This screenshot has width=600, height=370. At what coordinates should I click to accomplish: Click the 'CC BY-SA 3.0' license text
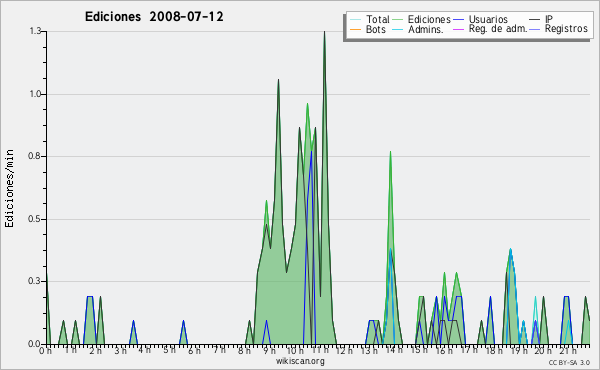point(569,363)
